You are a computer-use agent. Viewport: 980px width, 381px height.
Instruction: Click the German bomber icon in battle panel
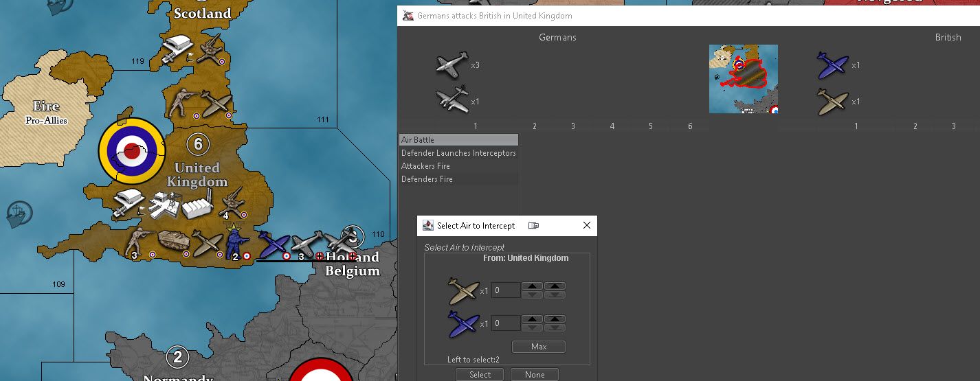click(x=452, y=100)
